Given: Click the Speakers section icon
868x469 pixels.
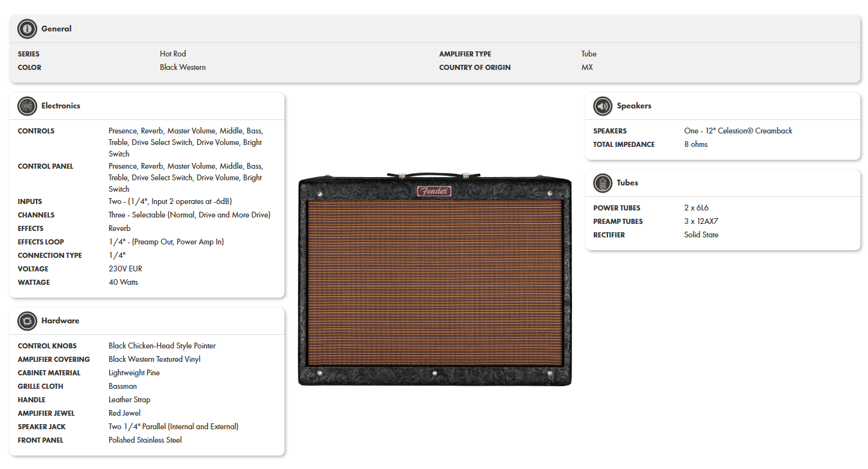Looking at the screenshot, I should coord(602,106).
